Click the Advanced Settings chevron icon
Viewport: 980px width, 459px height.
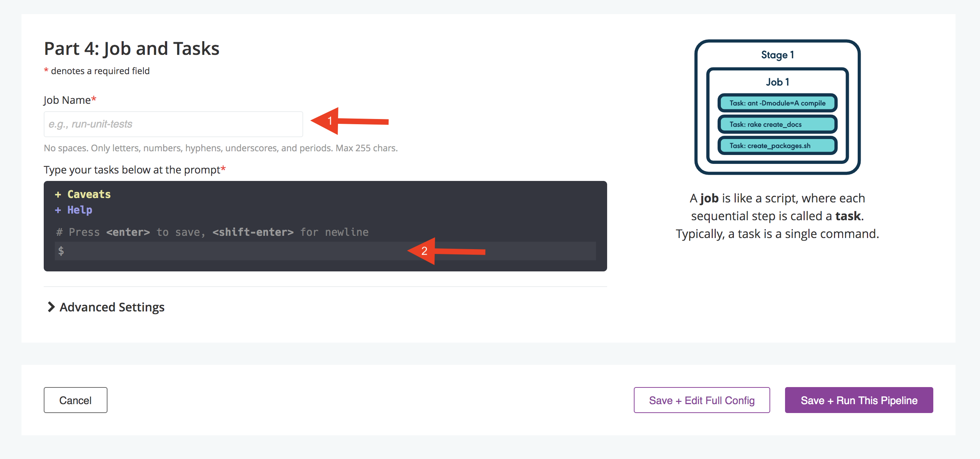click(51, 307)
